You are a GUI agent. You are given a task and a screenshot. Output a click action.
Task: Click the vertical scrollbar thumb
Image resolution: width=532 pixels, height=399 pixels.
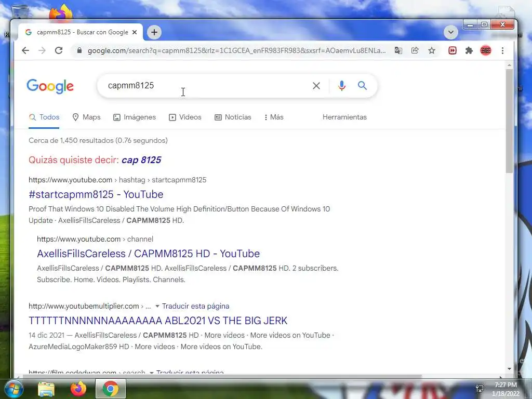[509, 121]
